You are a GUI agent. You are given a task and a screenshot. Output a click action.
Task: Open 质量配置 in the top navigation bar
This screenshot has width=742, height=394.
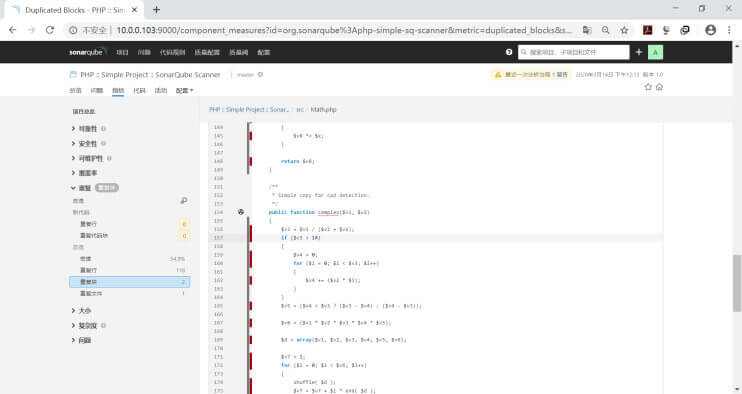[x=207, y=52]
